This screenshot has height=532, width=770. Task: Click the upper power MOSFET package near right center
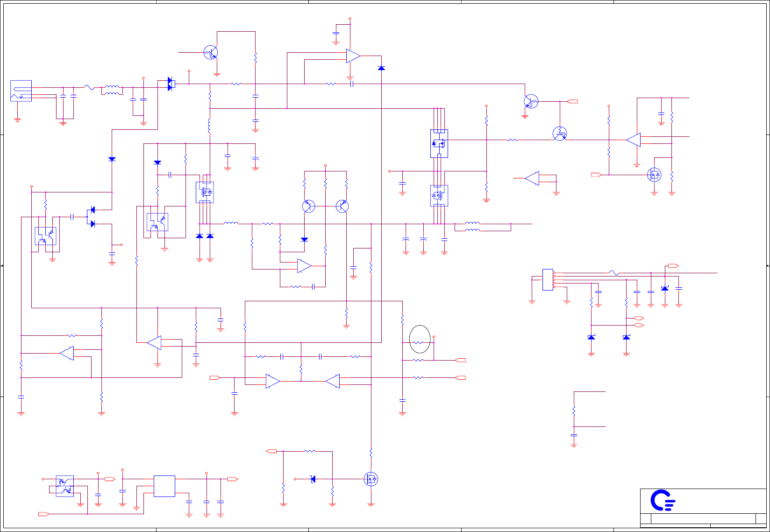pos(439,143)
